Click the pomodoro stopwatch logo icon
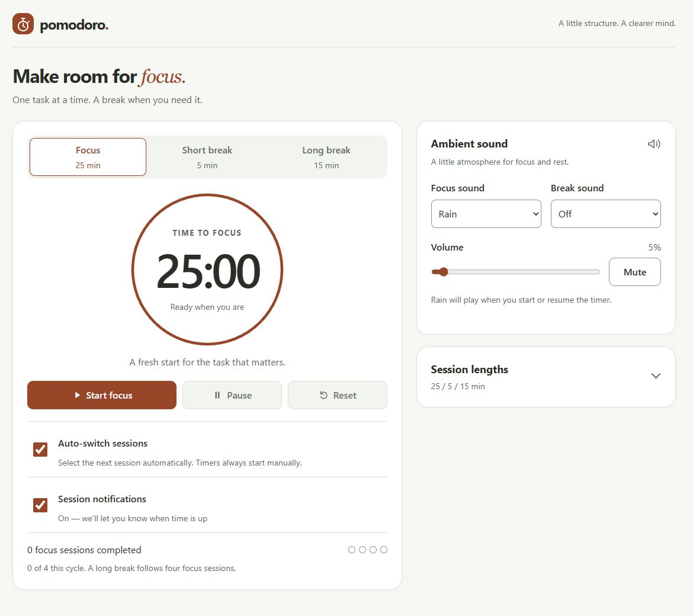 point(23,24)
